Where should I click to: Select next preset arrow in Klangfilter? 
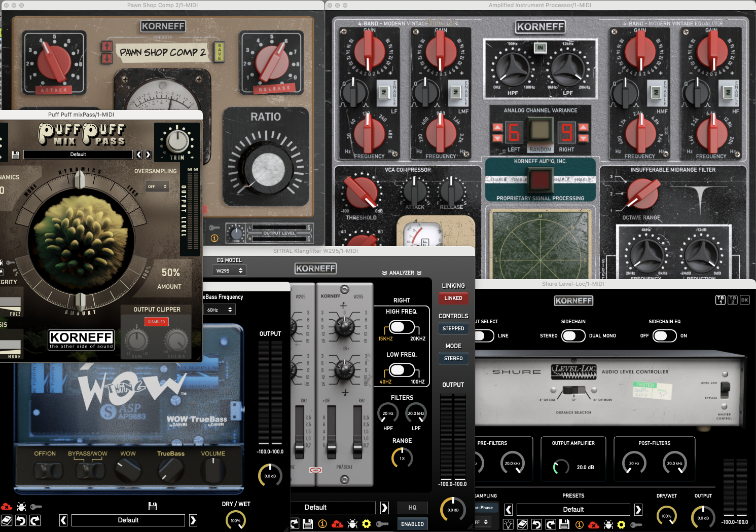tap(384, 508)
